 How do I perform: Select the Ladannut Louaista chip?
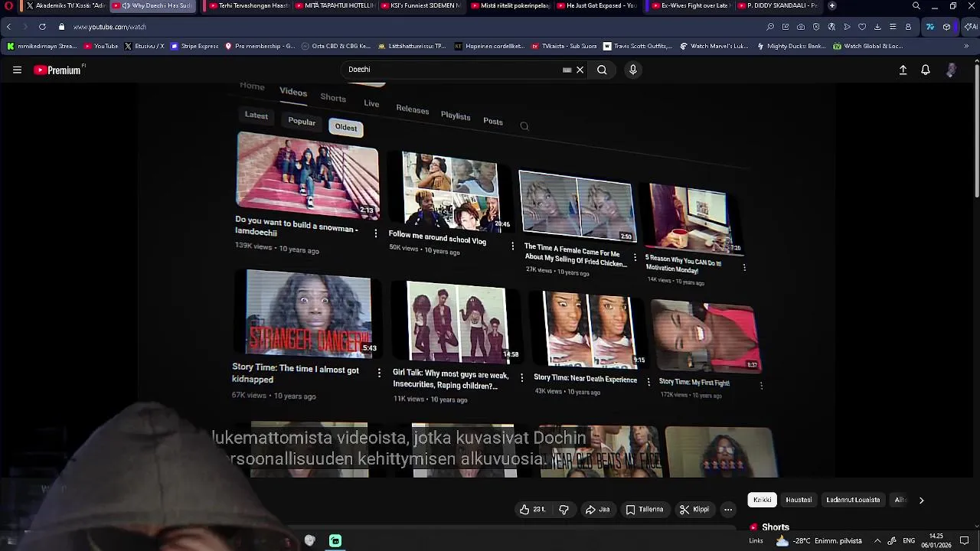click(x=853, y=500)
